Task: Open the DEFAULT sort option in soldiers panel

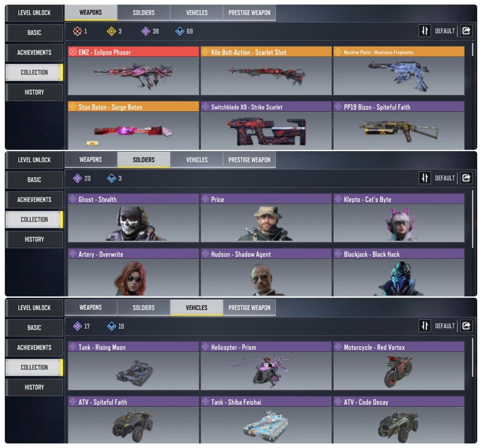Action: (x=444, y=178)
